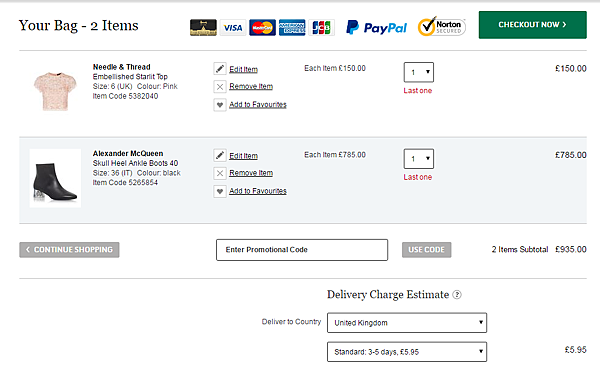Viewport: 600px width, 369px height.
Task: Open the Standard 3-5 days delivery option dropdown
Action: pyautogui.click(x=407, y=352)
